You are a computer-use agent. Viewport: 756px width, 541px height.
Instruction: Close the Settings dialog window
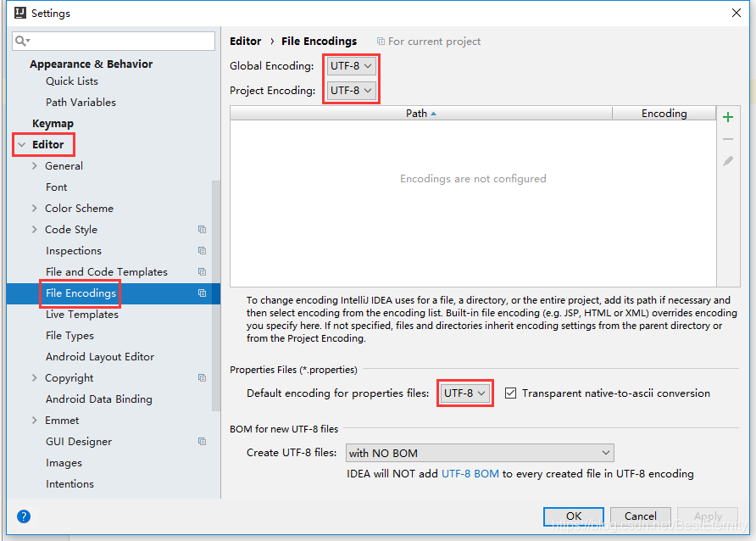click(x=737, y=13)
